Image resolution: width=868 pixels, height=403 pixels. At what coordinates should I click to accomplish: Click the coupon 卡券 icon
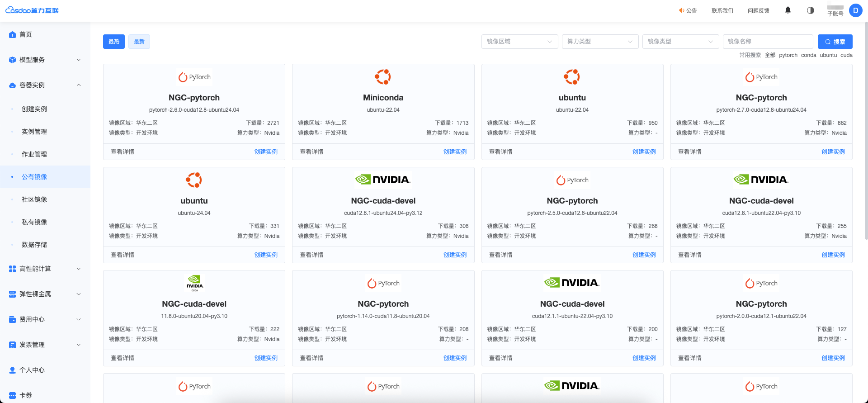click(x=12, y=395)
